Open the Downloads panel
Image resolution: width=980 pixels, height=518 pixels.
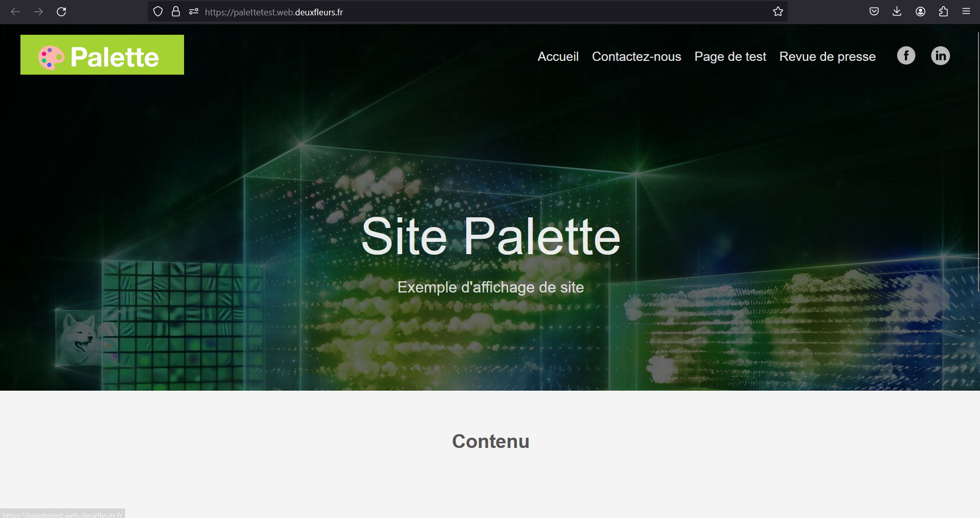point(897,11)
